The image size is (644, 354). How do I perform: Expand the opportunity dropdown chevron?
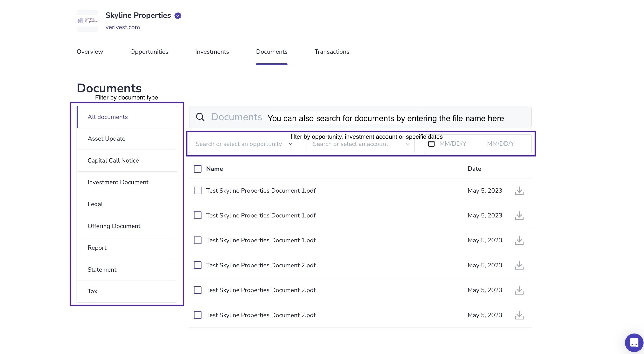coord(290,144)
